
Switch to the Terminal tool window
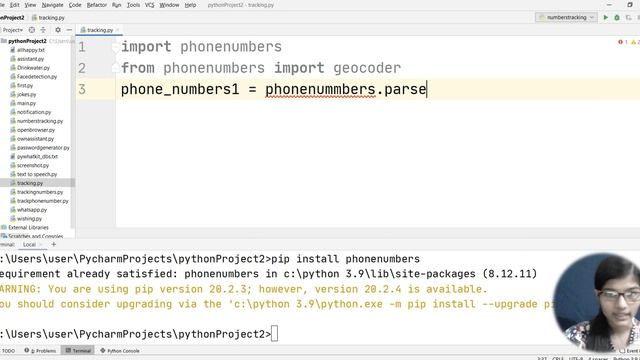78,351
